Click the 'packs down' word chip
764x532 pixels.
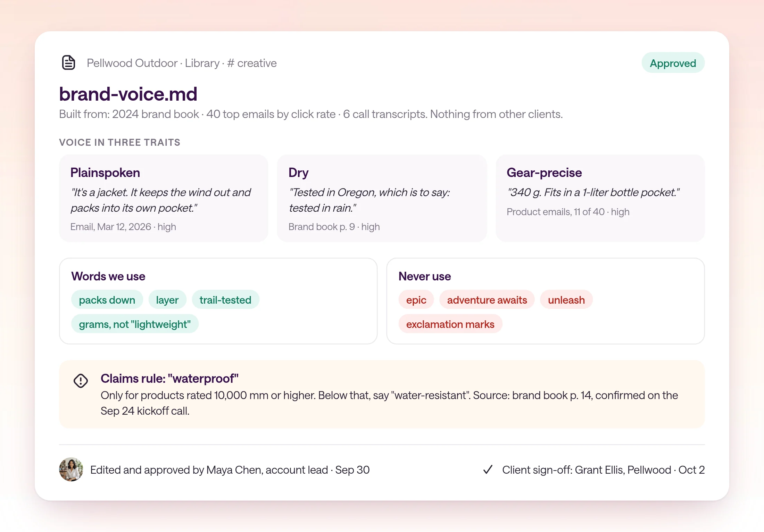[x=107, y=299]
